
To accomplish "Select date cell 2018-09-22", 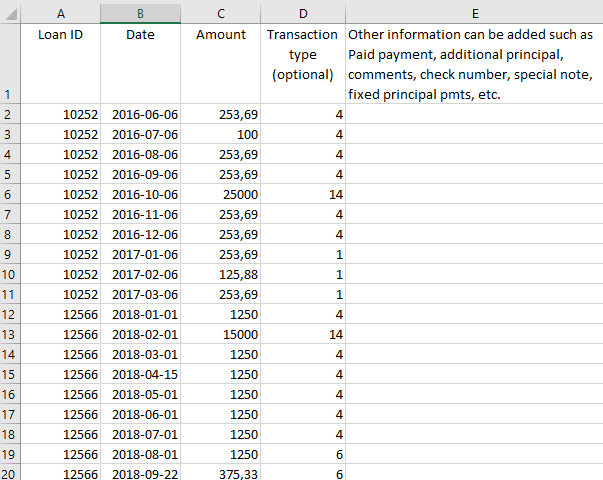I will point(140,473).
